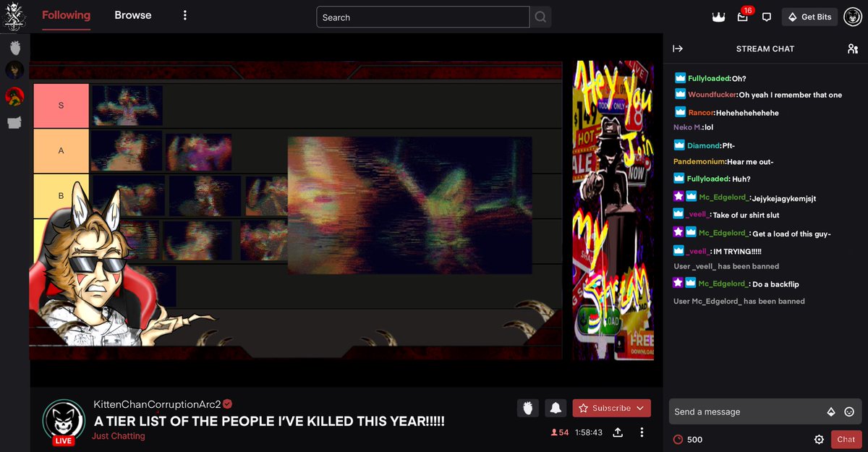Open the viewers list icon in Stream Chat header
This screenshot has width=868, height=452.
coord(852,48)
